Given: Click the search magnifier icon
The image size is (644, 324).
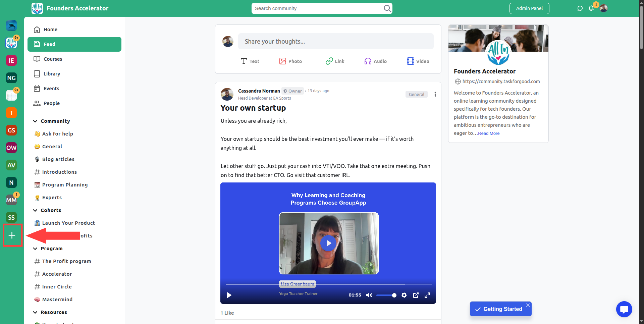Looking at the screenshot, I should click(x=387, y=8).
